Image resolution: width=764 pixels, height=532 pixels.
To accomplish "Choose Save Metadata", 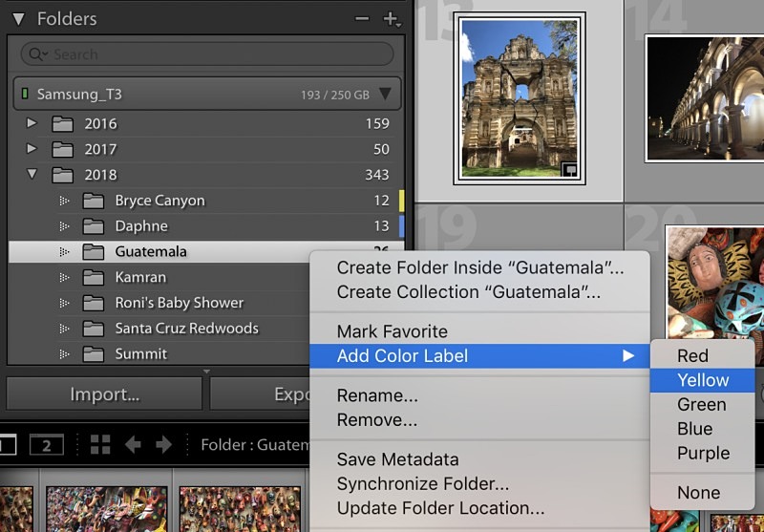I will tap(480, 458).
